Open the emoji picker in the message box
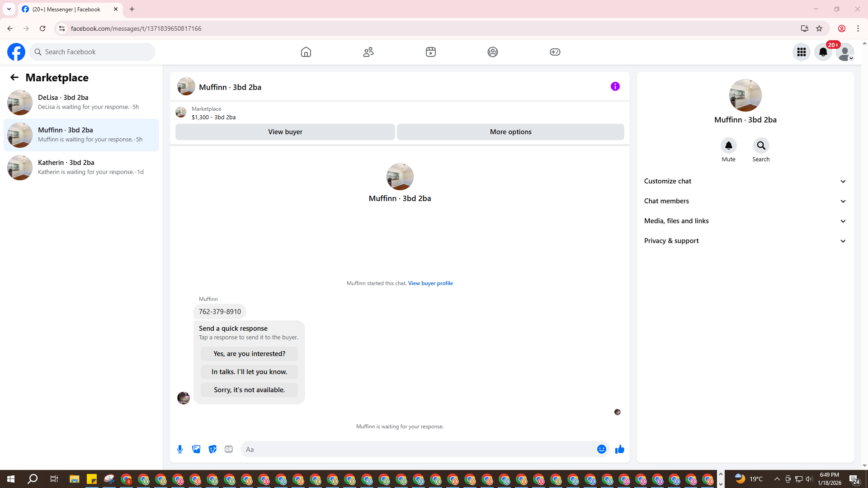 point(601,449)
